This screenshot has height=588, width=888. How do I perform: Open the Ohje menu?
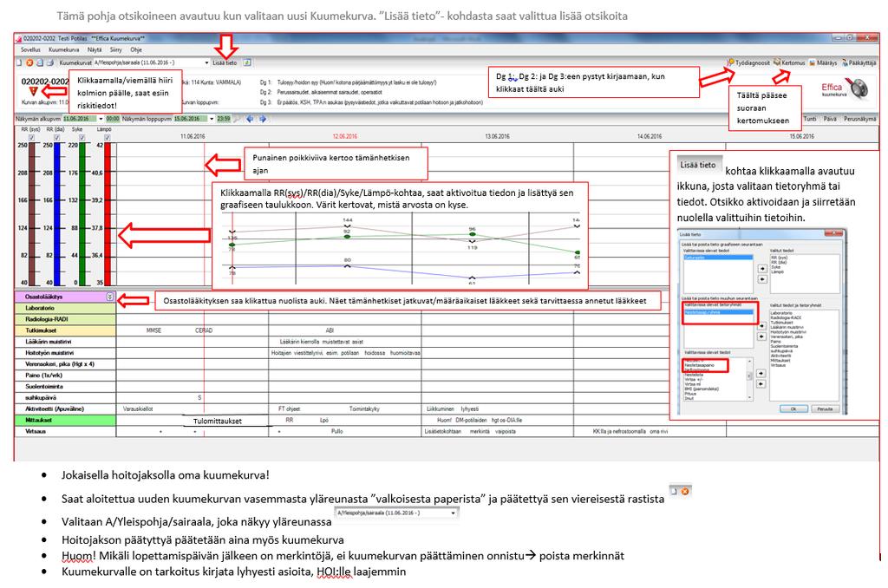[x=136, y=49]
